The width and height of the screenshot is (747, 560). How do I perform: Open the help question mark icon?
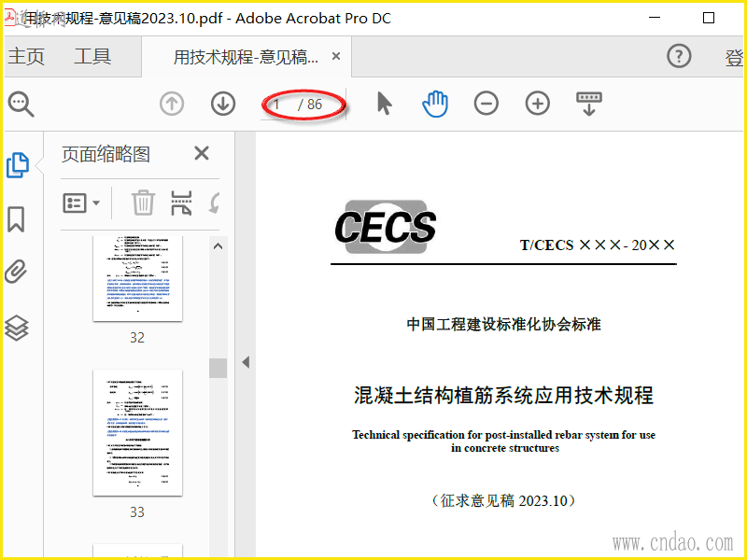click(x=679, y=56)
